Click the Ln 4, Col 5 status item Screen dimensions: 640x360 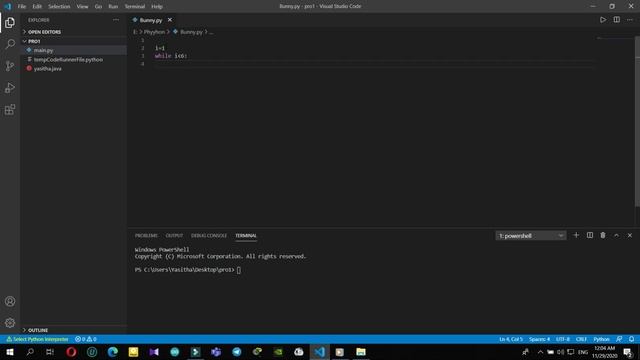(x=511, y=339)
